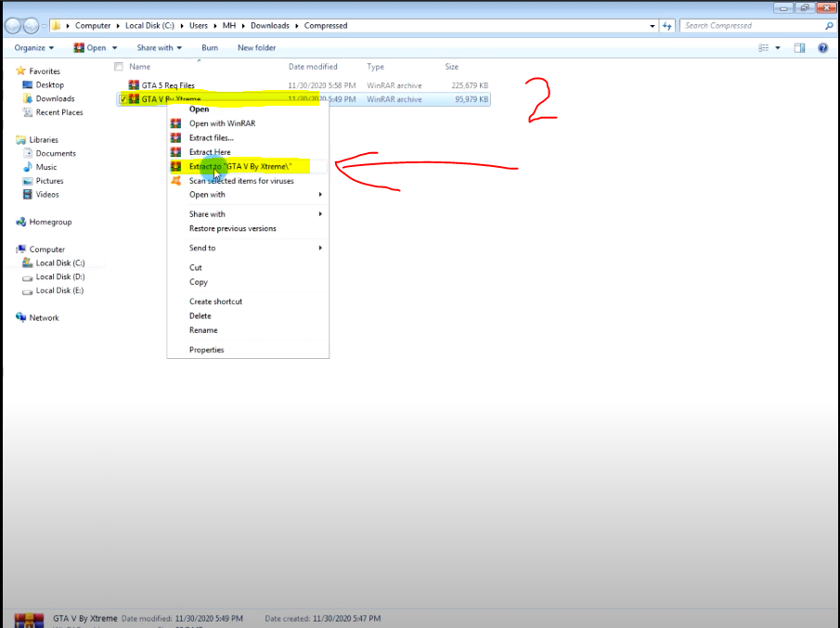The height and width of the screenshot is (628, 840).
Task: Expand the Share with context submenu
Action: point(248,214)
